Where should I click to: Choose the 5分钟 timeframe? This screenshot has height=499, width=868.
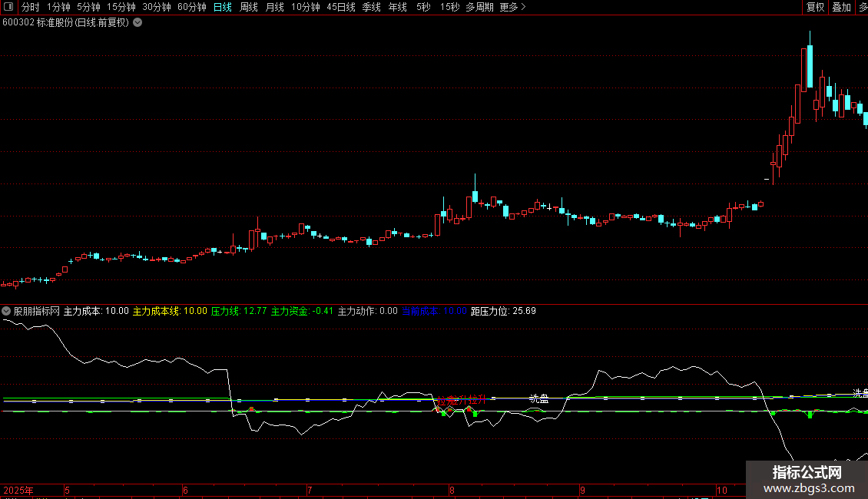88,7
